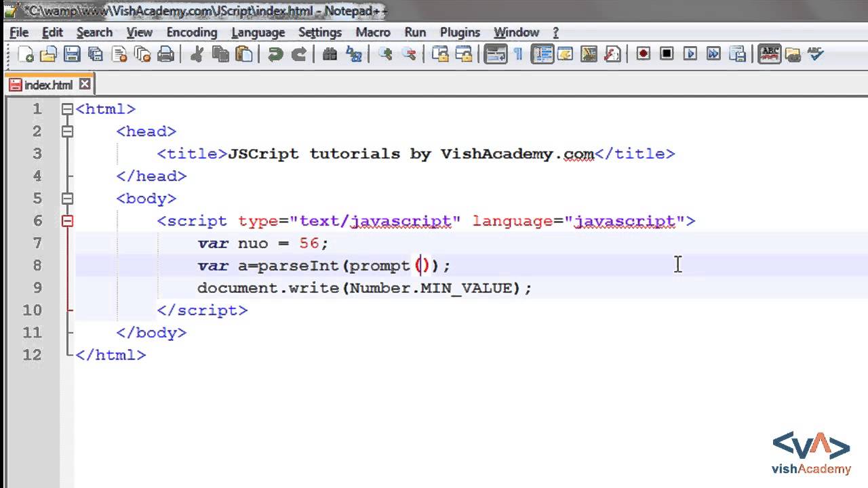Click the word 'parseInt' on line 8
The image size is (868, 488).
[x=298, y=266]
